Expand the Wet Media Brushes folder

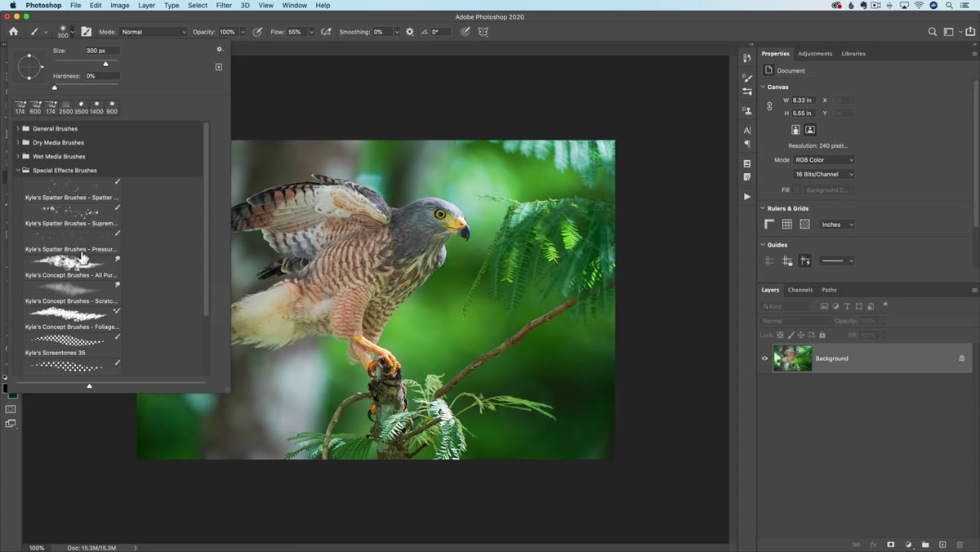coord(18,156)
